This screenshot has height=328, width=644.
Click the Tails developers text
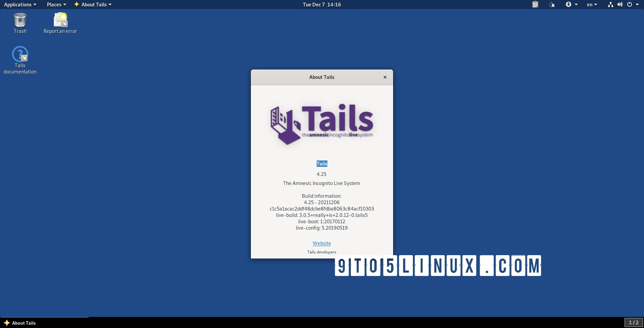pos(321,252)
